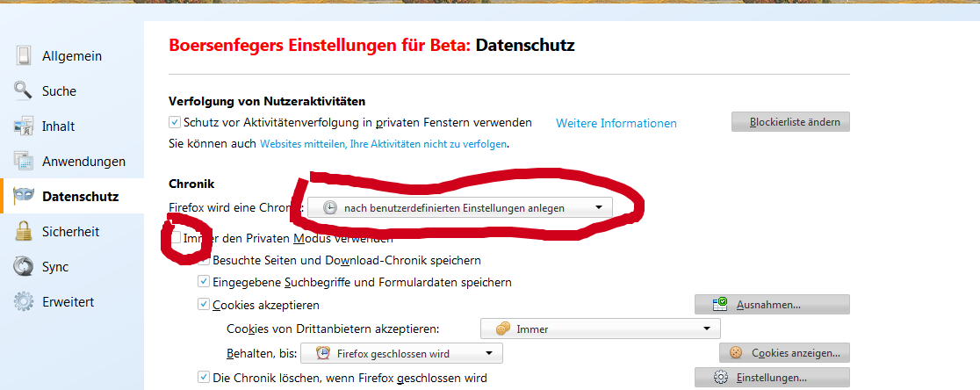Open the Chronik mode dropdown
This screenshot has height=390, width=980.
point(459,208)
